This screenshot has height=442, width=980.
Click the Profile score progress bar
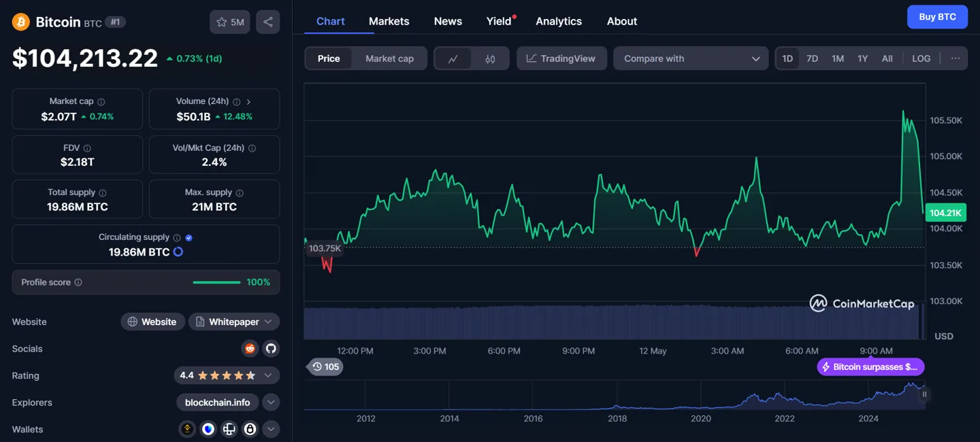point(216,282)
